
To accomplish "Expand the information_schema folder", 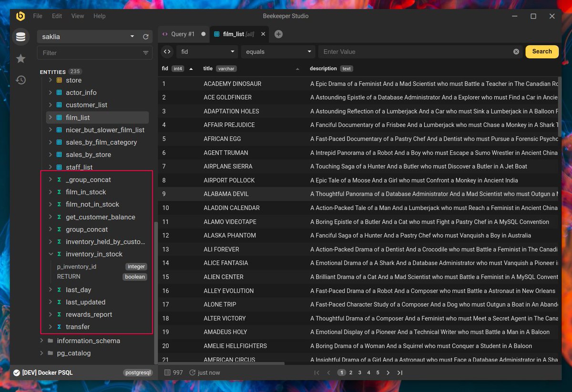I will [41, 341].
